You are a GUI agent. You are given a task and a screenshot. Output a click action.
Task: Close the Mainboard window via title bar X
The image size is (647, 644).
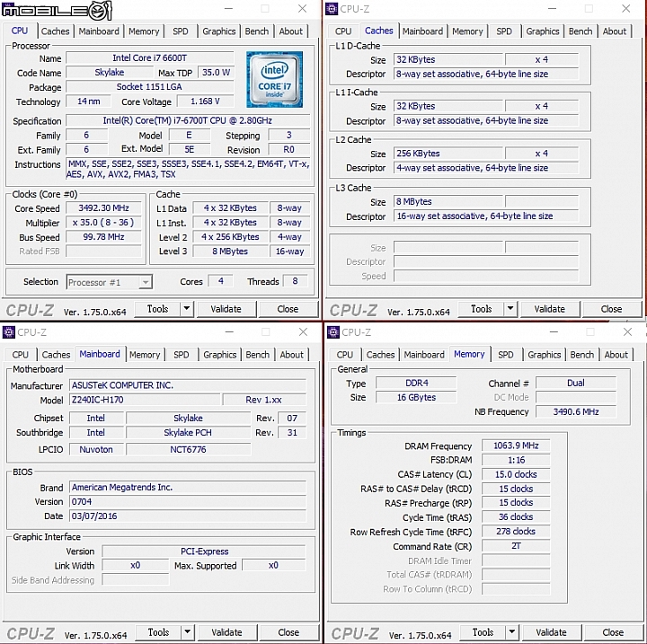coord(304,332)
